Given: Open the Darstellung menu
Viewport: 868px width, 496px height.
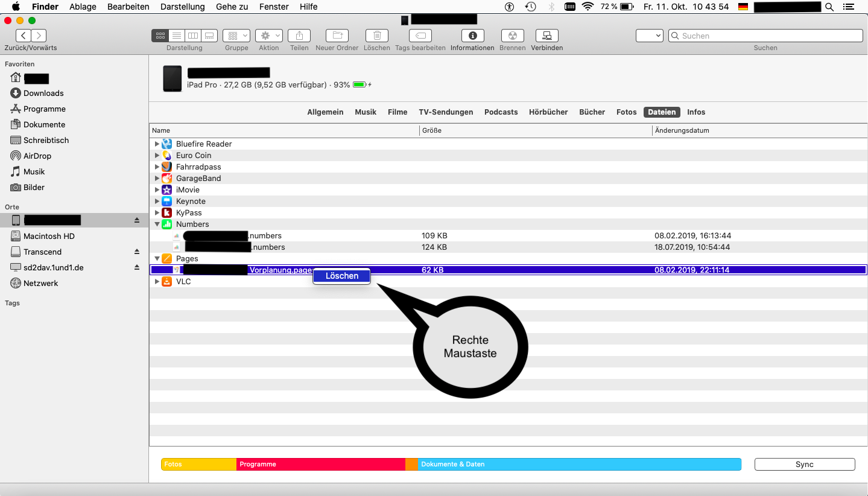Looking at the screenshot, I should click(183, 7).
